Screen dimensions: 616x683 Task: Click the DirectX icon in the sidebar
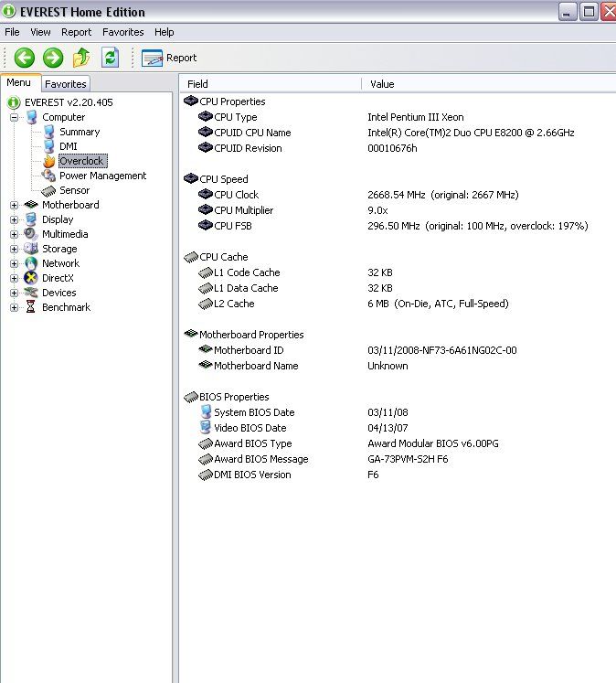tap(31, 278)
